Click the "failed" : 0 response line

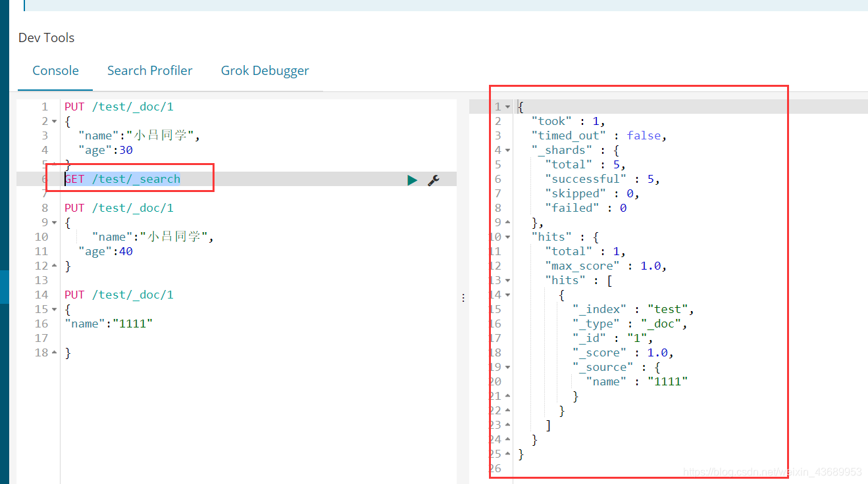(x=586, y=208)
